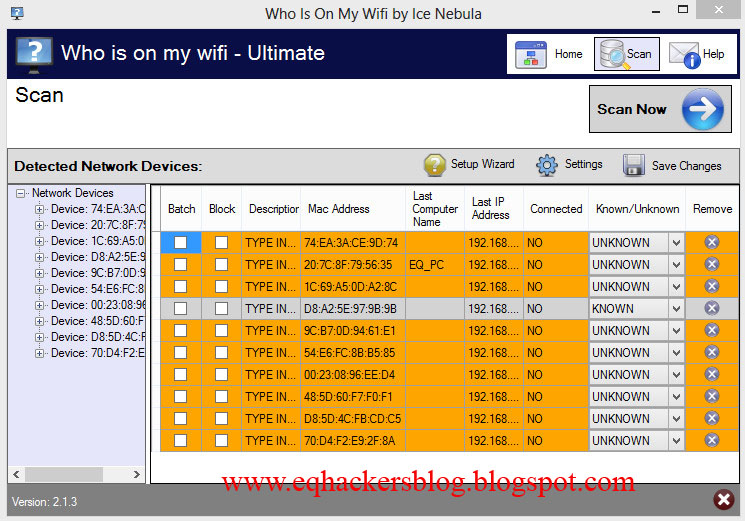Viewport: 745px width, 521px height.
Task: Click the blue Scan Now arrow
Action: [x=703, y=109]
